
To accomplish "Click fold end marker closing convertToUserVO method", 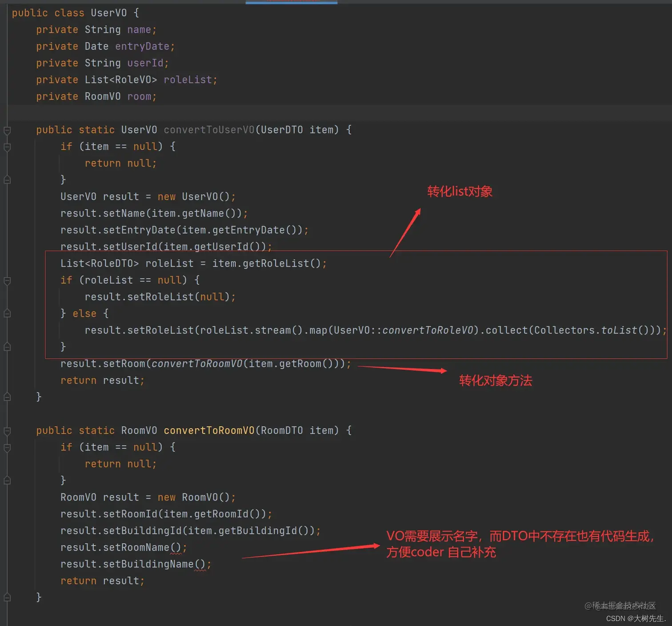I will point(7,397).
